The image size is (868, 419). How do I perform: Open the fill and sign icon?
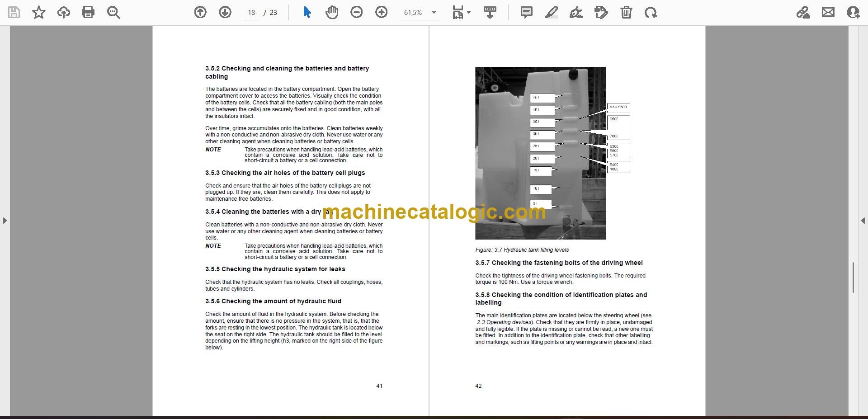[803, 12]
